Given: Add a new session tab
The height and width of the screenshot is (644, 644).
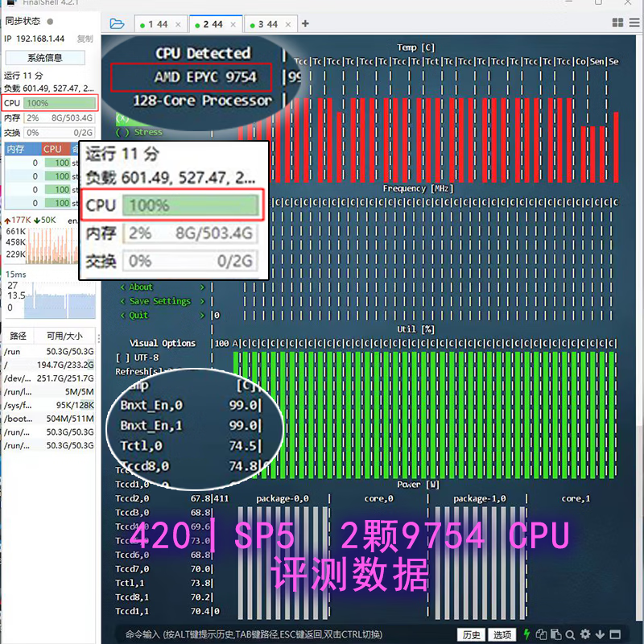Looking at the screenshot, I should pyautogui.click(x=305, y=24).
